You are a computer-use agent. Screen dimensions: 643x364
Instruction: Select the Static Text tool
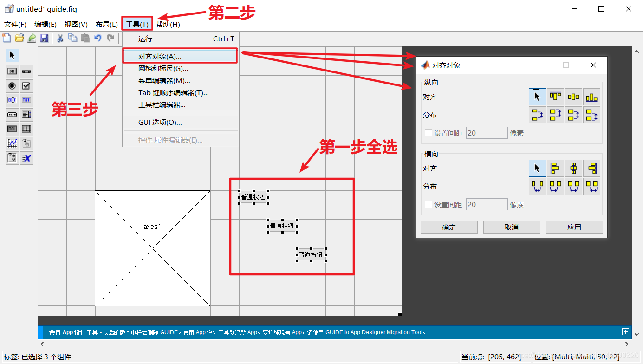pos(26,100)
